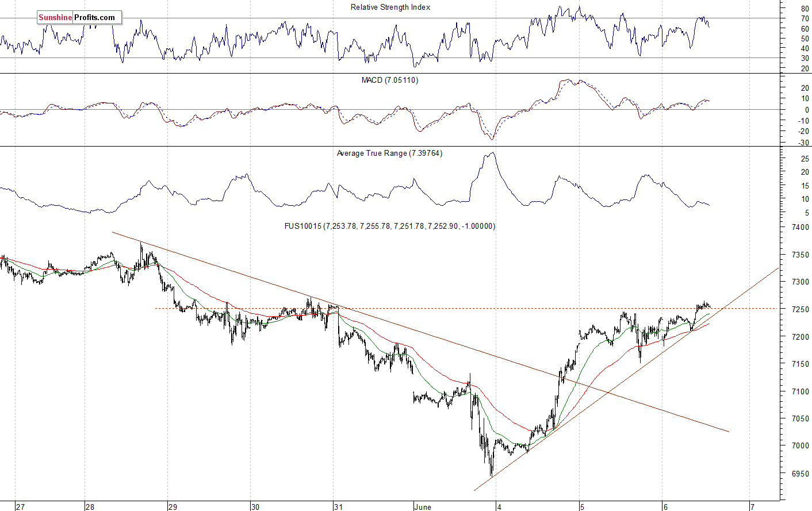Click the 7100 price axis value
The height and width of the screenshot is (511, 812).
pyautogui.click(x=800, y=391)
